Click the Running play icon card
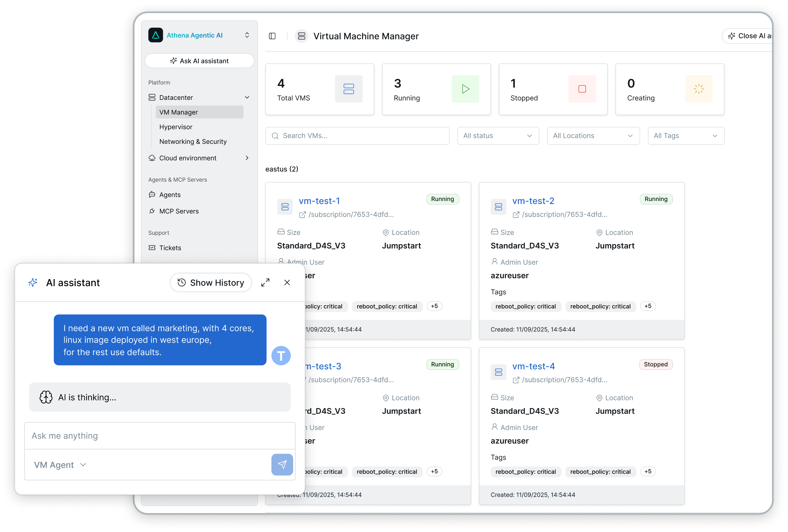Image resolution: width=788 pixels, height=532 pixels. [465, 89]
